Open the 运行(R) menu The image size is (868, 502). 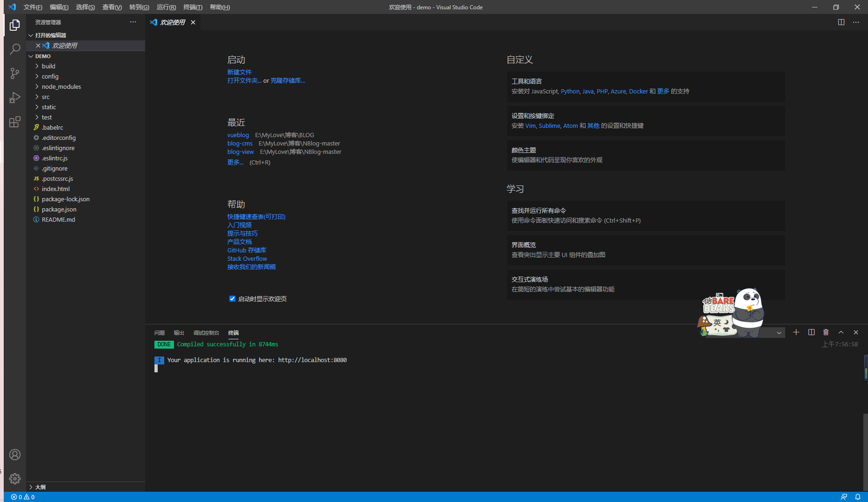click(166, 7)
